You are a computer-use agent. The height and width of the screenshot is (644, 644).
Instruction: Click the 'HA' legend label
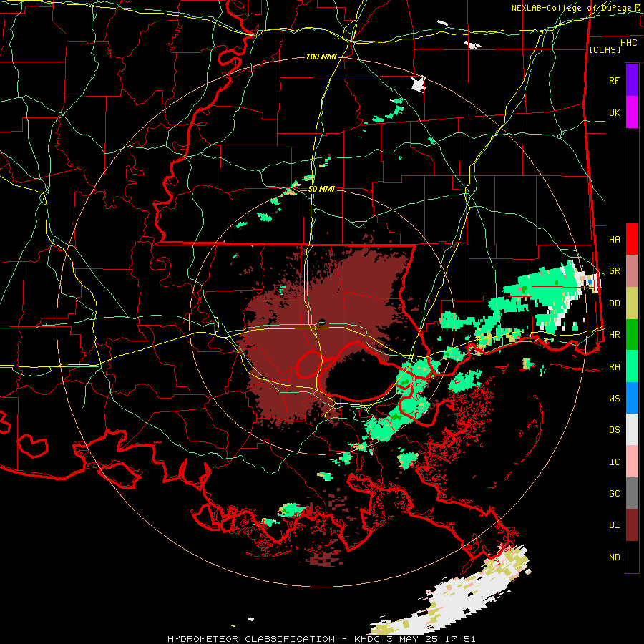614,240
